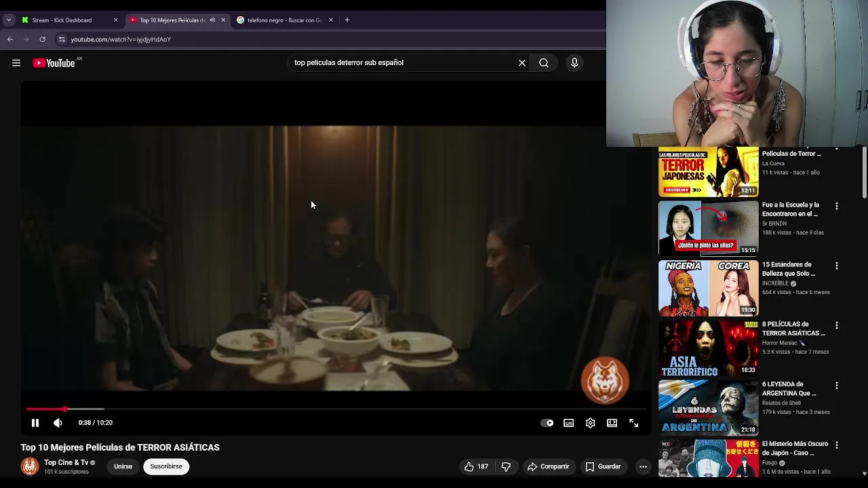Click channel watermark wolf logo in video
Screen dimensions: 868x488
[x=605, y=381]
